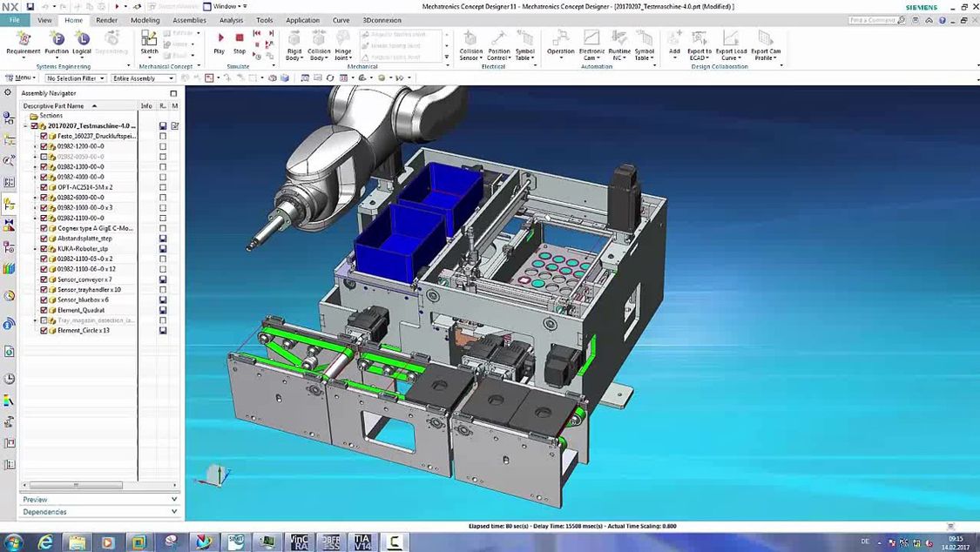Open the Analysis menu
The width and height of the screenshot is (980, 552).
pos(230,20)
